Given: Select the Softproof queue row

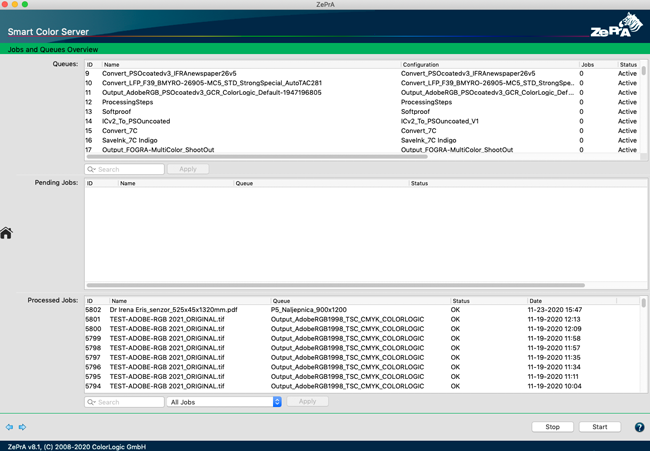Looking at the screenshot, I should tap(363, 112).
